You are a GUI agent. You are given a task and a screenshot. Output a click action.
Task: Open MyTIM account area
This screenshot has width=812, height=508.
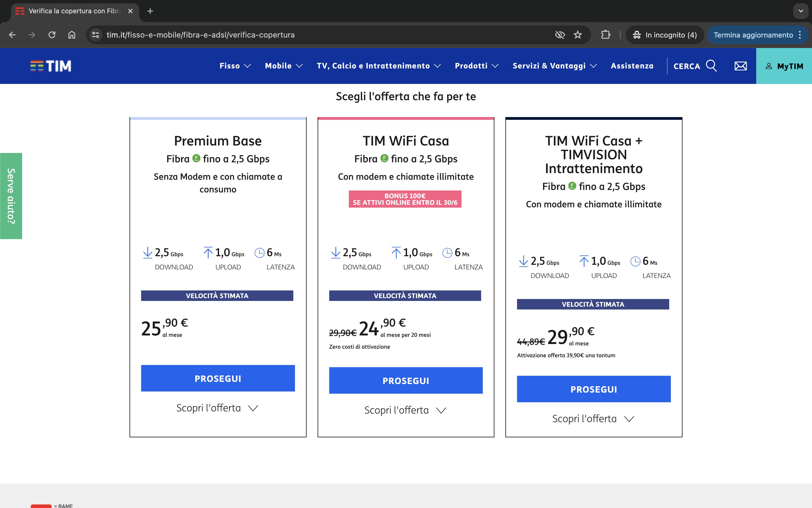click(784, 66)
